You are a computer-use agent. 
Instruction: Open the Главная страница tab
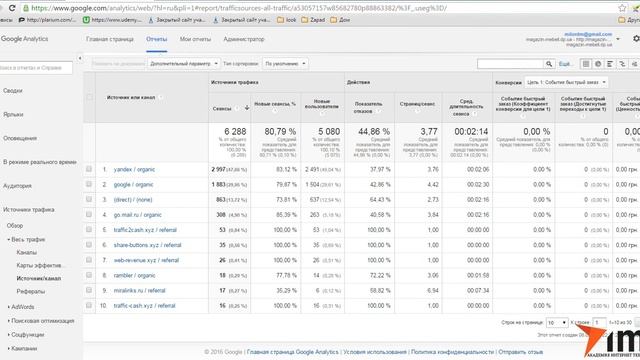click(x=110, y=39)
